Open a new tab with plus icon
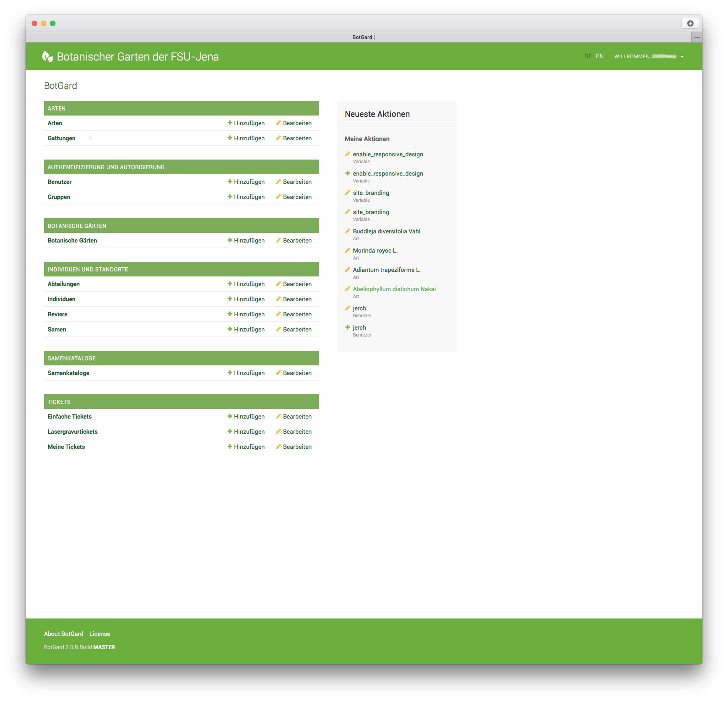Image resolution: width=728 pixels, height=701 pixels. (697, 37)
